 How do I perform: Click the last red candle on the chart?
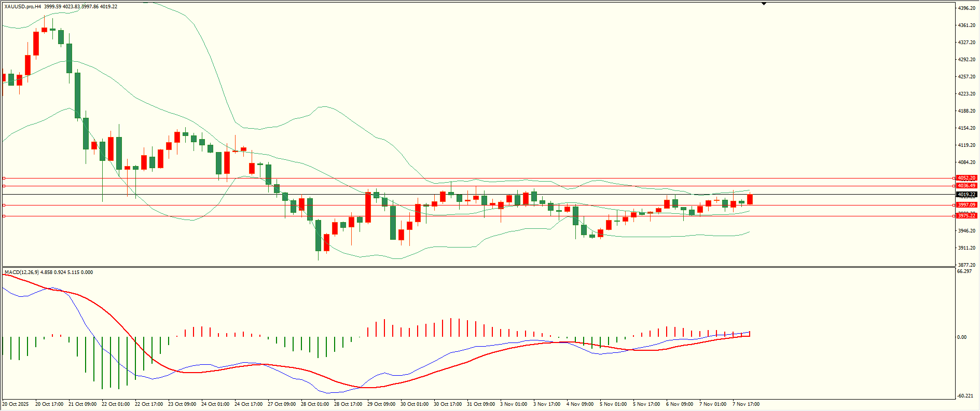(x=750, y=199)
